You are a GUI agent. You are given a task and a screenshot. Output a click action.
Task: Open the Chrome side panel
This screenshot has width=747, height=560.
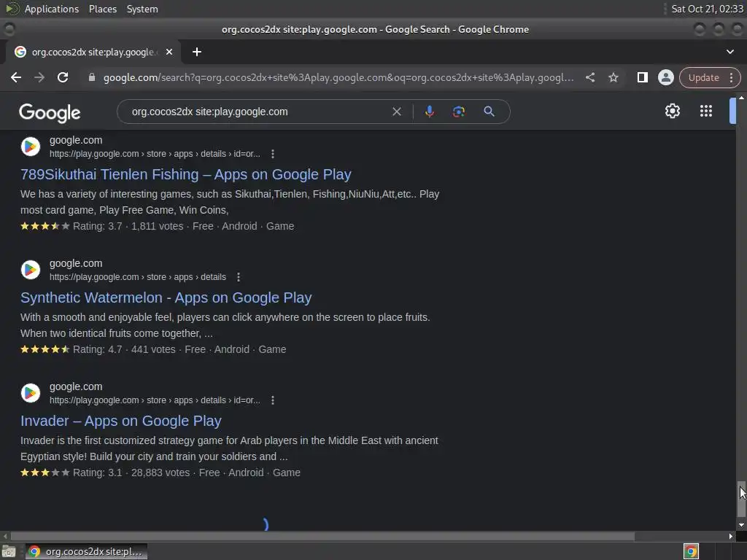[x=643, y=77]
